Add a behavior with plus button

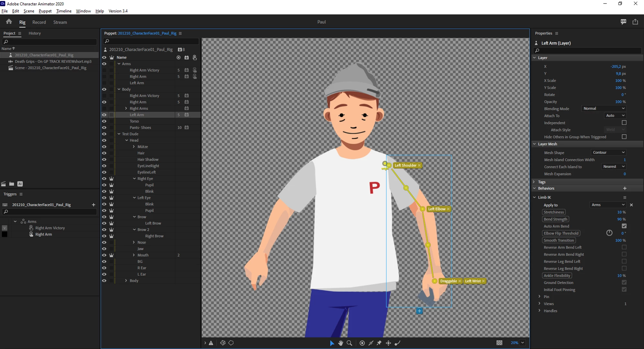(625, 188)
